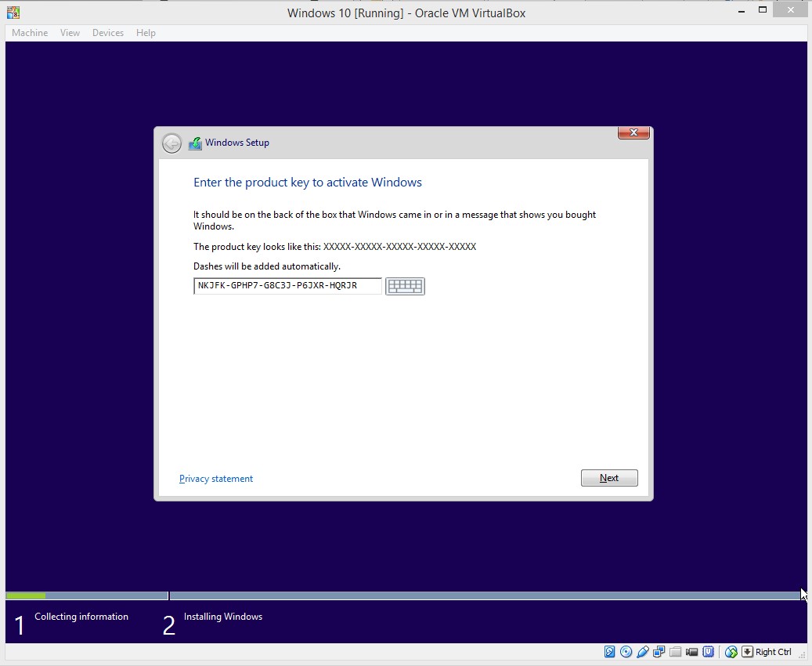The height and width of the screenshot is (666, 812).
Task: Click the hard disk activity status icon
Action: 609,651
